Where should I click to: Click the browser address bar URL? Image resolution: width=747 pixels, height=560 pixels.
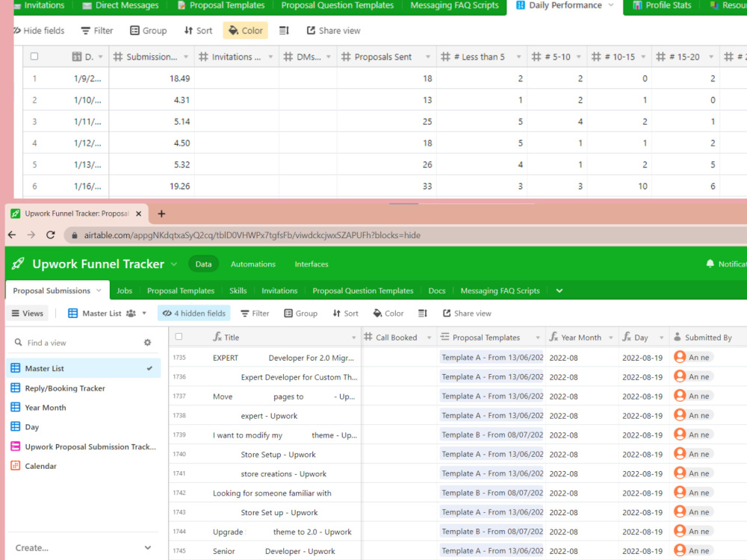click(x=252, y=234)
